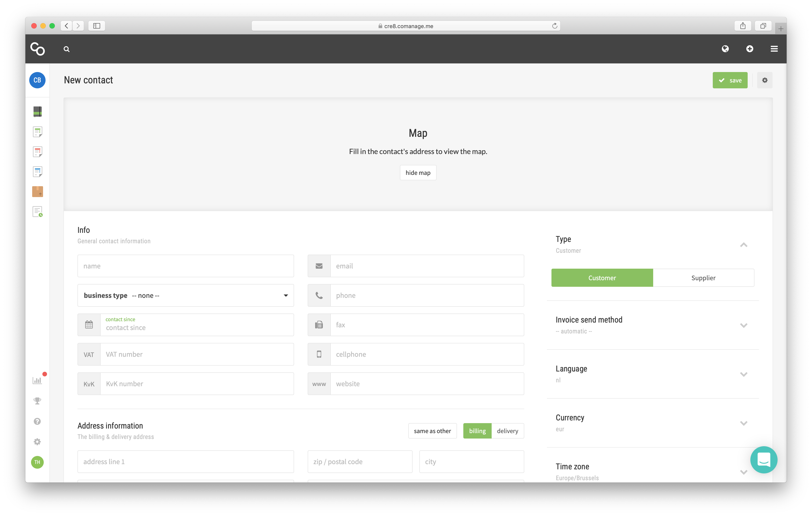This screenshot has width=812, height=516.
Task: Click the hide map button
Action: pyautogui.click(x=418, y=173)
